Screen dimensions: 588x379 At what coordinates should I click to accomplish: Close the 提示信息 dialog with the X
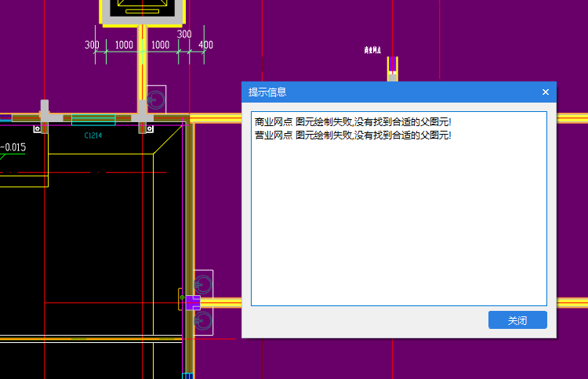546,92
